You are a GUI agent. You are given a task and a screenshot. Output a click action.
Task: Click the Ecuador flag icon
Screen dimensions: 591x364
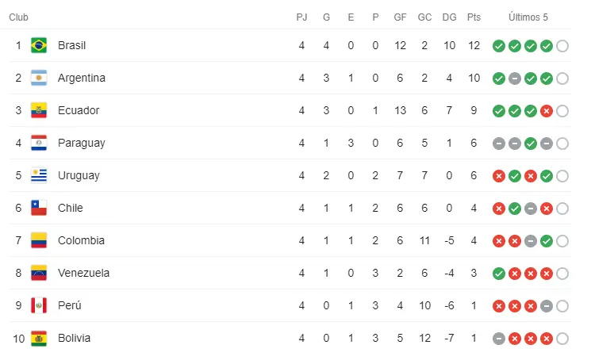pyautogui.click(x=39, y=110)
